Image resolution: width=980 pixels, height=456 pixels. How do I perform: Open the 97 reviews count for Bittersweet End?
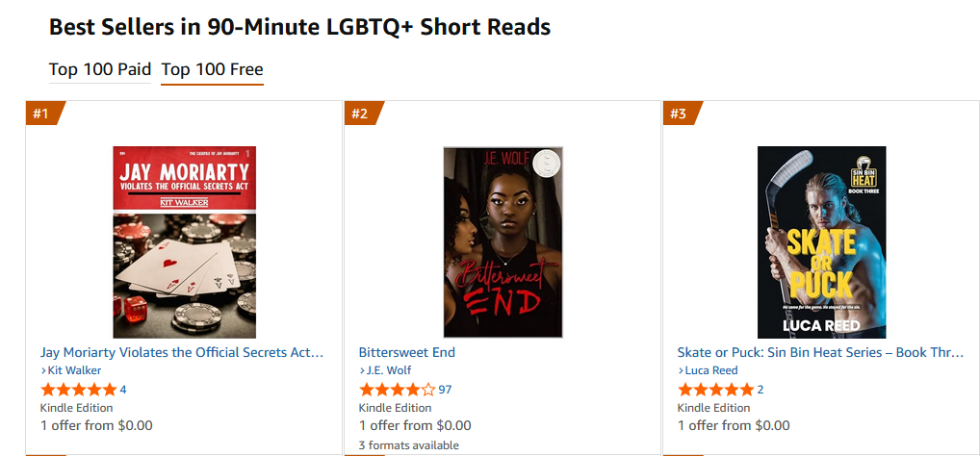pyautogui.click(x=445, y=390)
